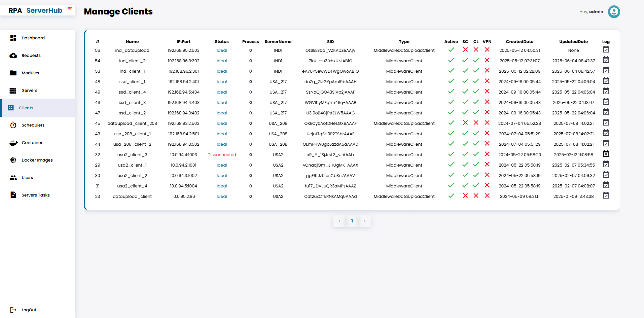Open log for ssd_client_3 row
The height and width of the screenshot is (318, 644).
pyautogui.click(x=606, y=102)
